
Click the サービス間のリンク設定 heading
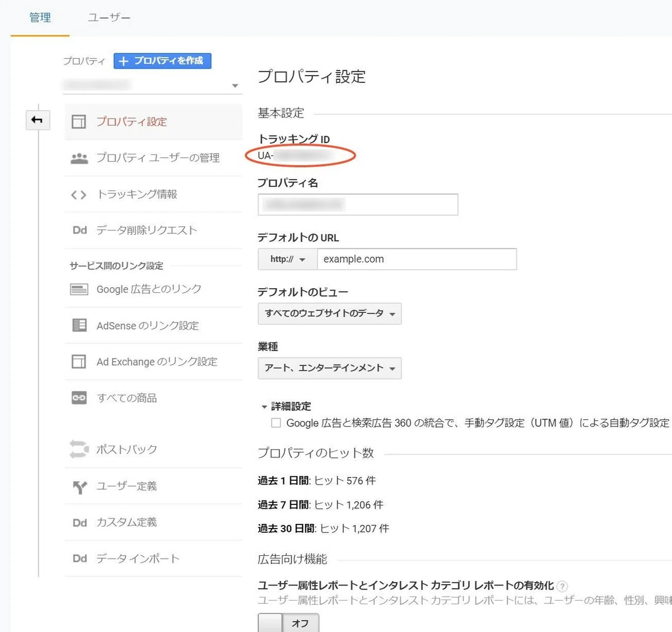[x=116, y=266]
